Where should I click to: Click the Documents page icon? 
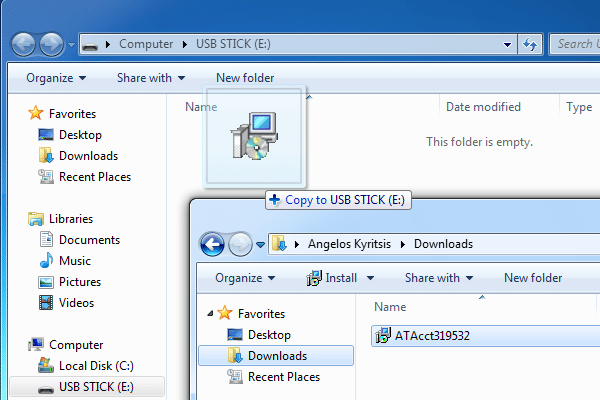[47, 239]
